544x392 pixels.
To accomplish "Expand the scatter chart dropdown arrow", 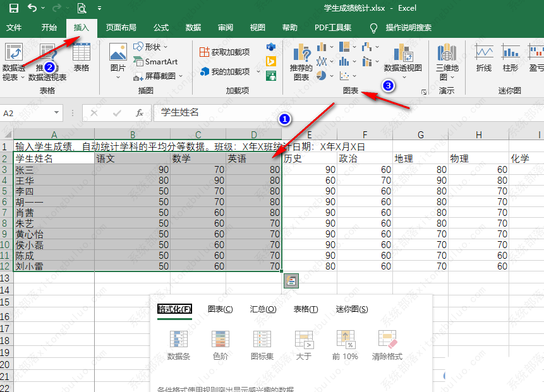I will point(354,76).
